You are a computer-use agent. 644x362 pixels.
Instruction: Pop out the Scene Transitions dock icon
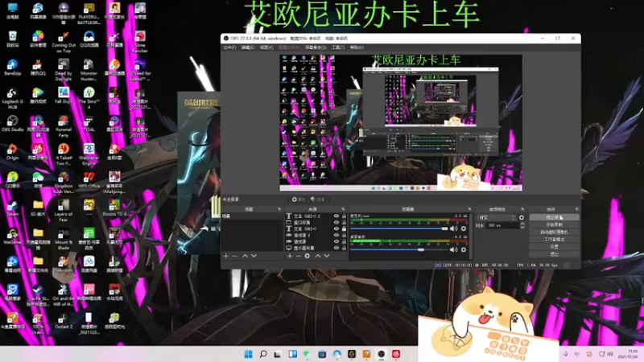pyautogui.click(x=522, y=209)
